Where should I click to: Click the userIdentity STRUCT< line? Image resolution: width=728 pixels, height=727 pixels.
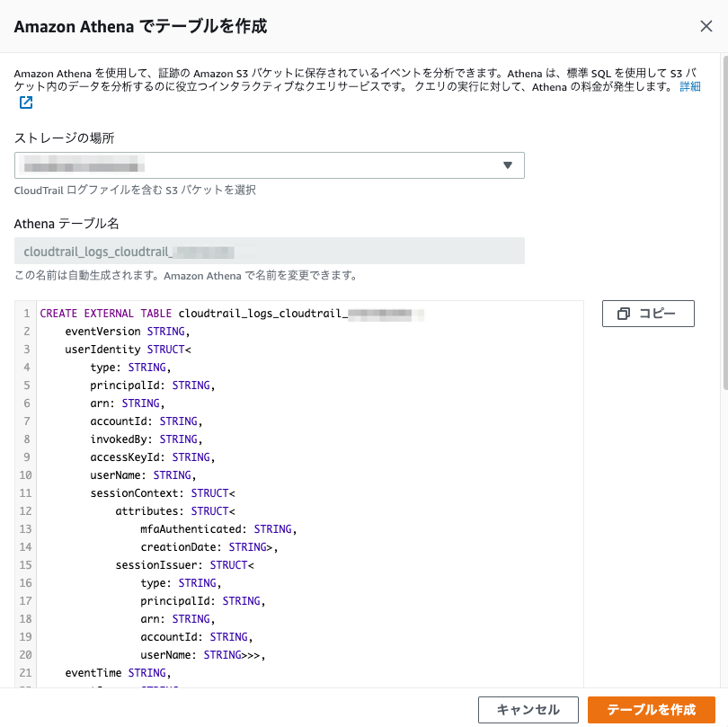tap(128, 350)
